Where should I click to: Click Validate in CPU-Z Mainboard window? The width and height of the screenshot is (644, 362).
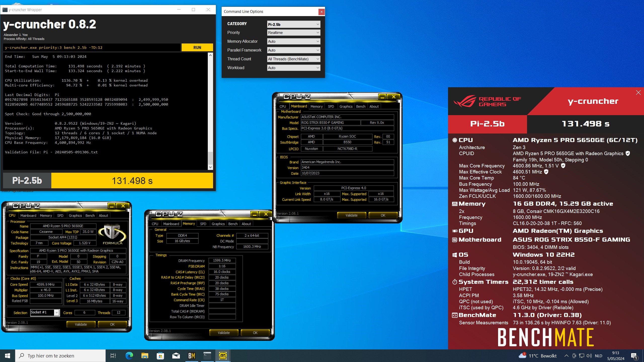(351, 215)
